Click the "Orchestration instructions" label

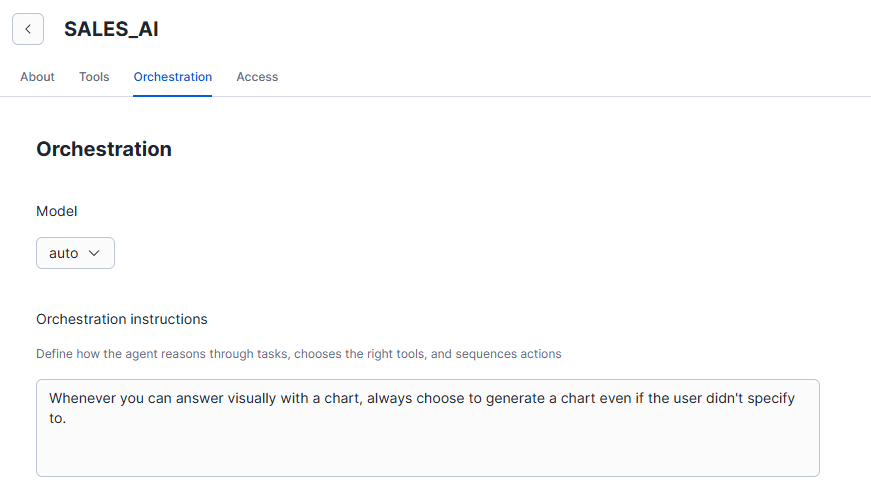(122, 319)
